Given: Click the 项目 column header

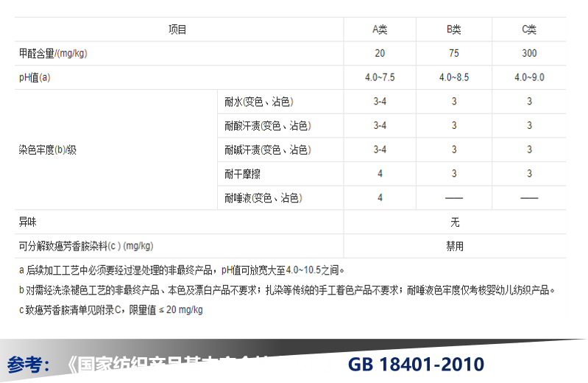Looking at the screenshot, I should (177, 29).
